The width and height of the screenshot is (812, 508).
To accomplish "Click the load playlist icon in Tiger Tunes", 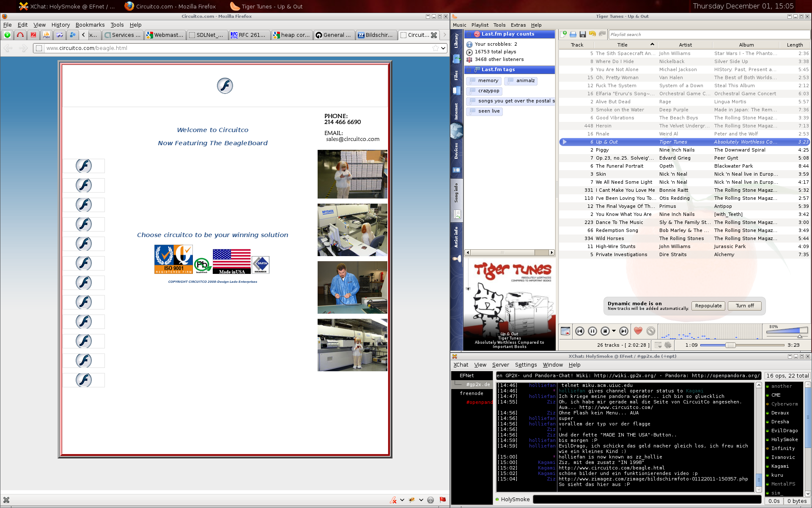I will [x=573, y=34].
